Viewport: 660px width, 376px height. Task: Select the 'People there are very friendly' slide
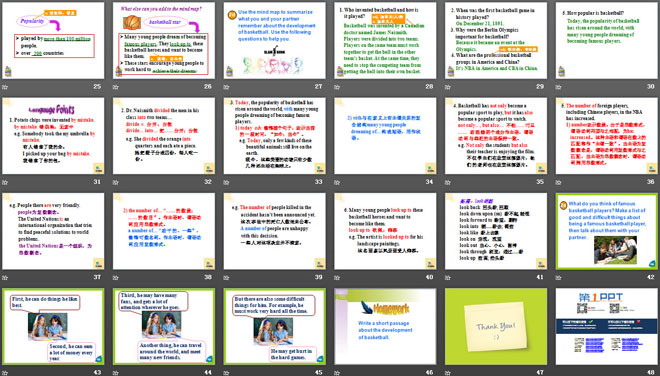[x=53, y=231]
